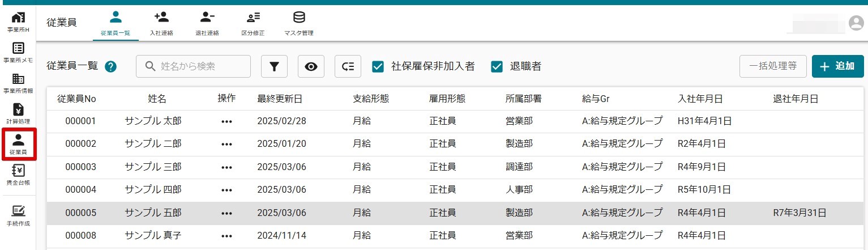
Task: Sort by 雇用形態 column header
Action: pyautogui.click(x=447, y=99)
